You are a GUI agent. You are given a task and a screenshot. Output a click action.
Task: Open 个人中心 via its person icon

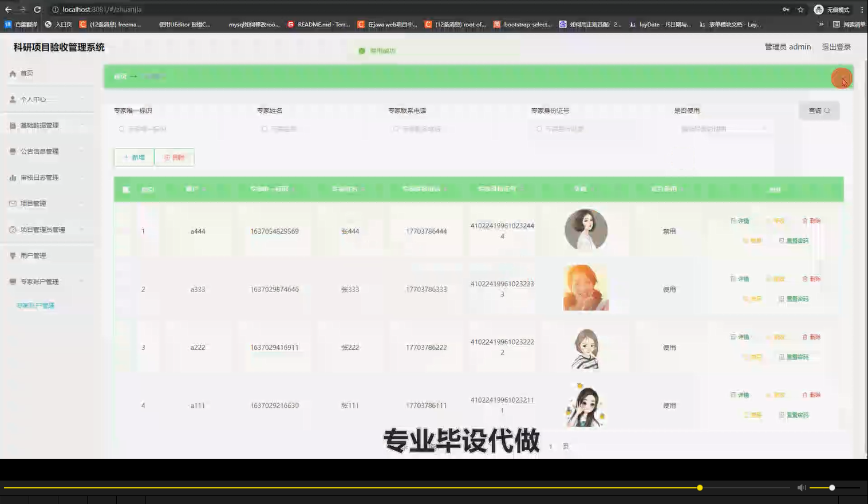(x=11, y=99)
